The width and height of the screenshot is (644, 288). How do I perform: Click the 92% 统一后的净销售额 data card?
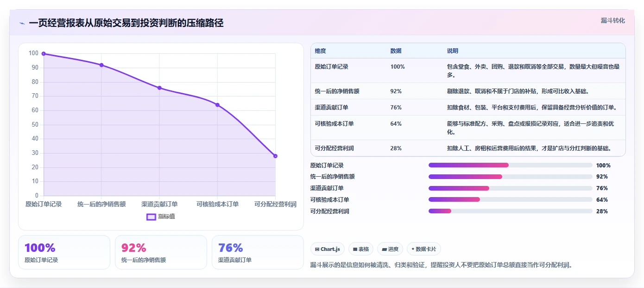[x=161, y=252]
